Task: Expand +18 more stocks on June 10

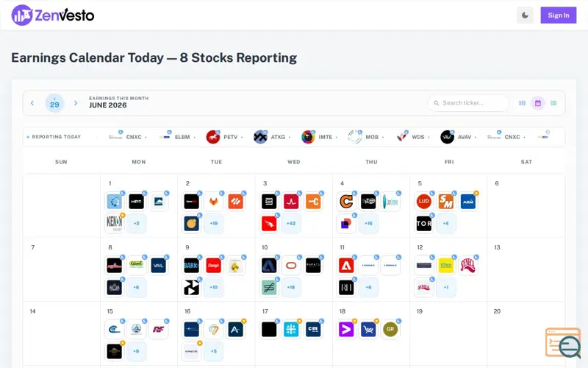Action: pyautogui.click(x=291, y=287)
